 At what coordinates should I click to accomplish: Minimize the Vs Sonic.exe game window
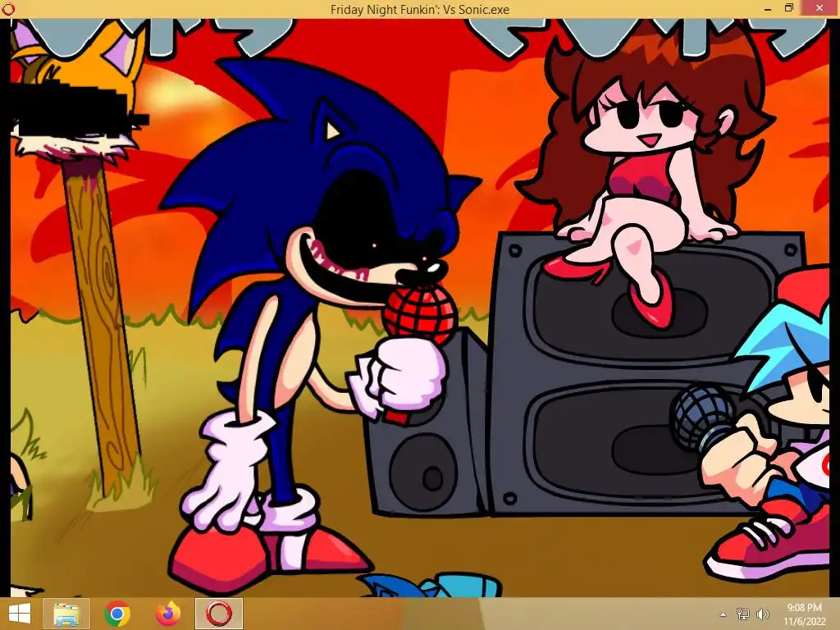pos(768,8)
